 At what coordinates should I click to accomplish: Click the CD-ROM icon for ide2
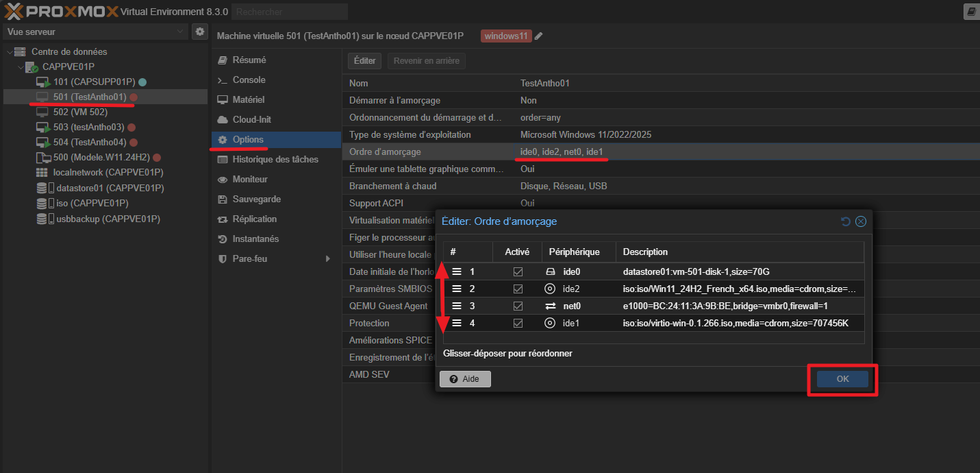[550, 289]
